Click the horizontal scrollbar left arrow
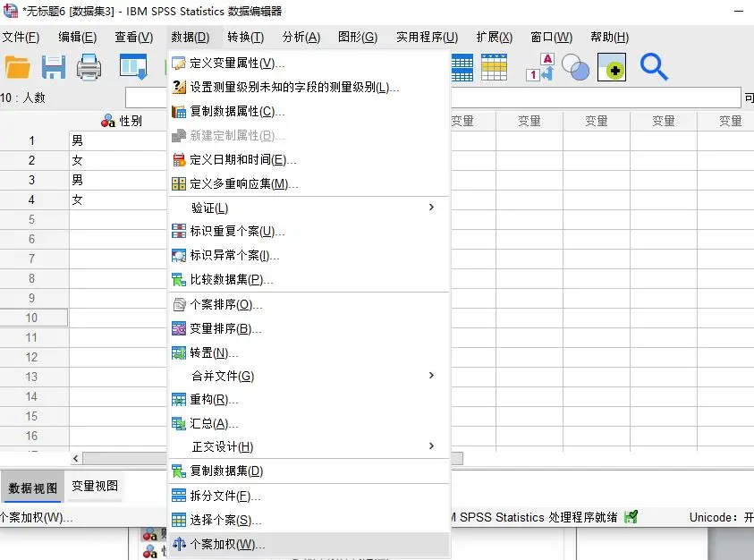The image size is (754, 560). (x=75, y=459)
